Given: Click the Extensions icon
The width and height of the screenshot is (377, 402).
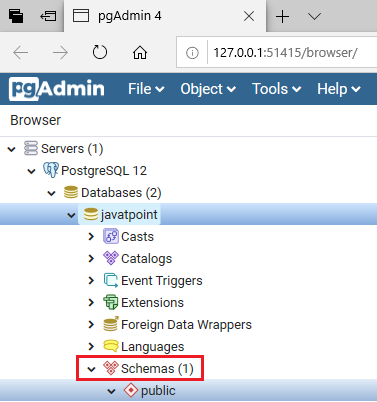Looking at the screenshot, I should tap(111, 302).
